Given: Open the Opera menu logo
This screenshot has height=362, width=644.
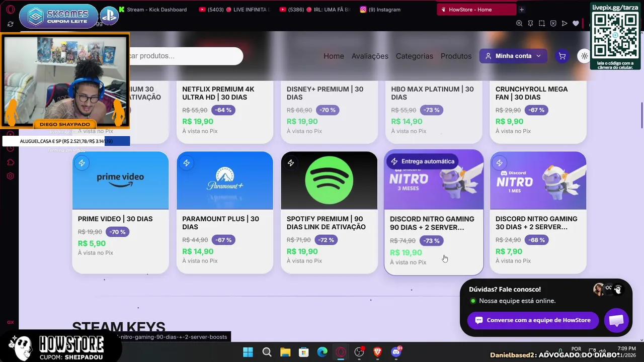Looking at the screenshot, I should 10,10.
